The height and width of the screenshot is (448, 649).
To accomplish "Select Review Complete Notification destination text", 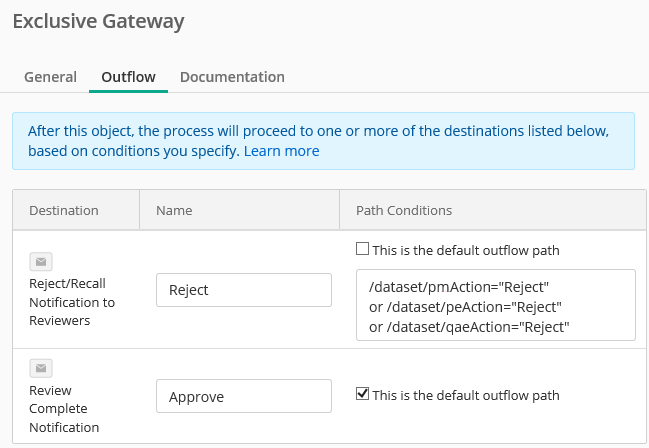I will 64,409.
